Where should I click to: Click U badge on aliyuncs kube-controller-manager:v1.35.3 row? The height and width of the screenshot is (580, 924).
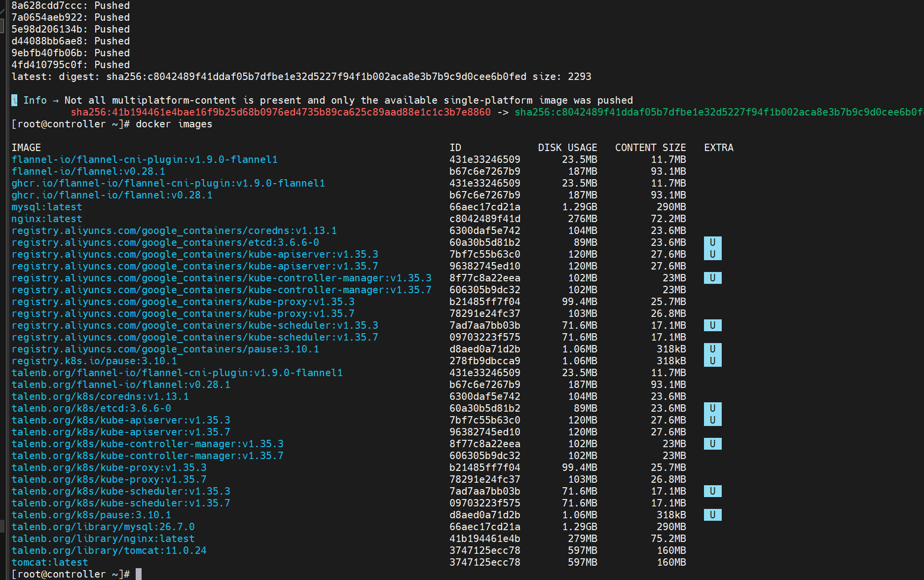point(712,278)
